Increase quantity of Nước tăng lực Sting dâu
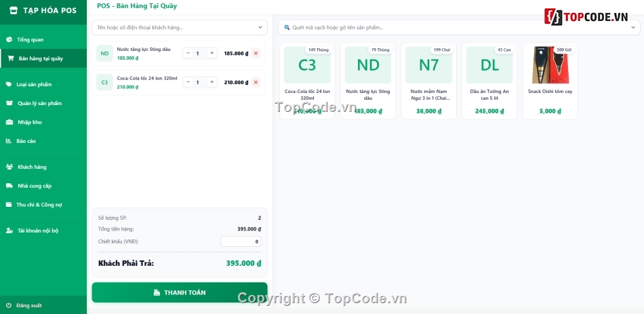 point(212,53)
